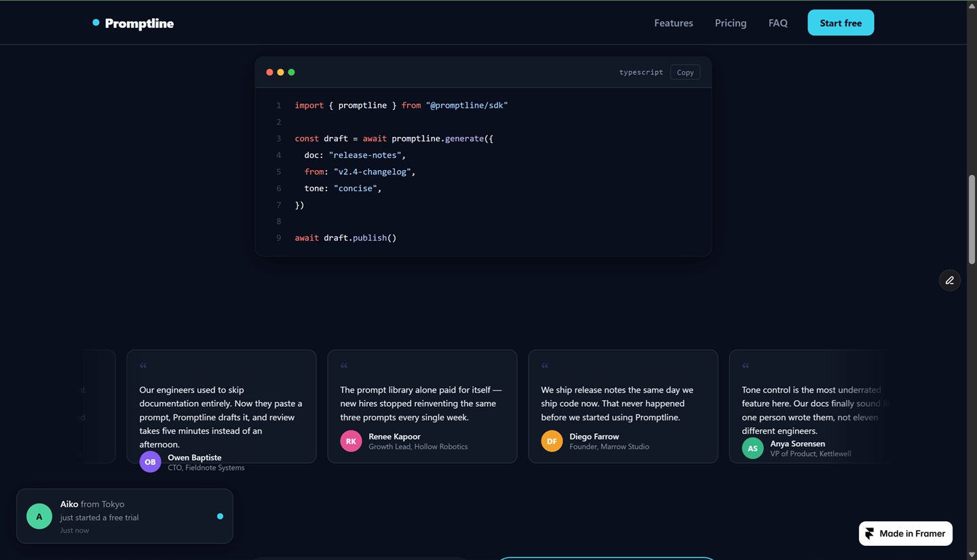Viewport: 977px width, 560px height.
Task: Click the green dot in code window
Action: 291,72
